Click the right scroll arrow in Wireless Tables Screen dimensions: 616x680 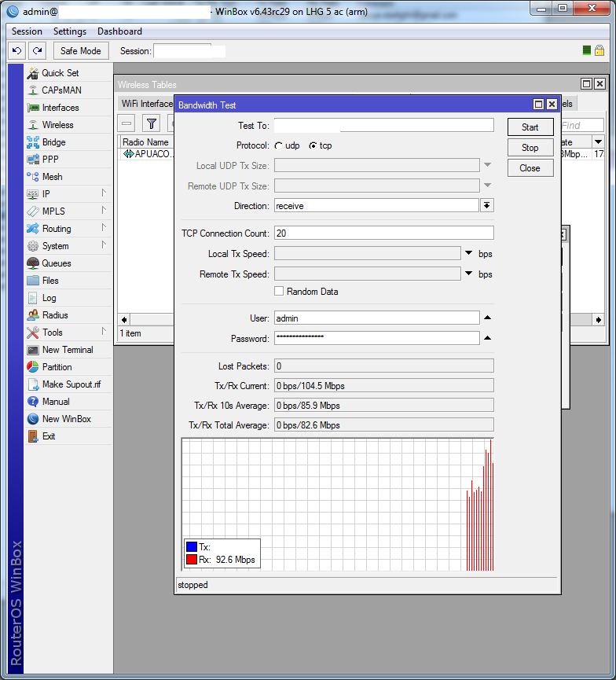598,320
